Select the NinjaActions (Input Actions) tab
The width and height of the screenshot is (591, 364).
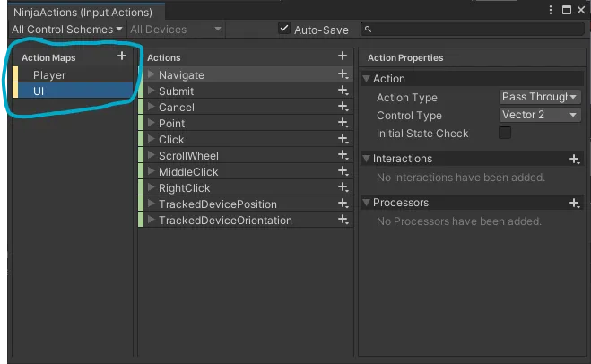pos(83,13)
